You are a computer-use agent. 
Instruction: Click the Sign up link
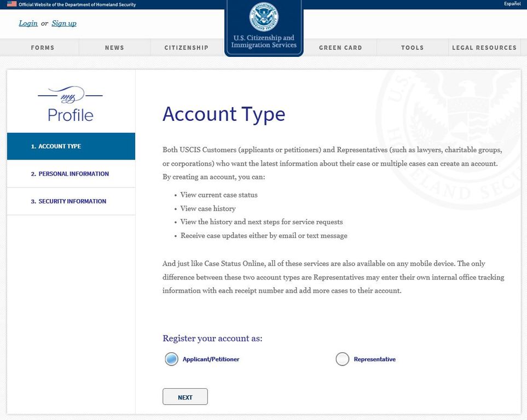click(64, 24)
